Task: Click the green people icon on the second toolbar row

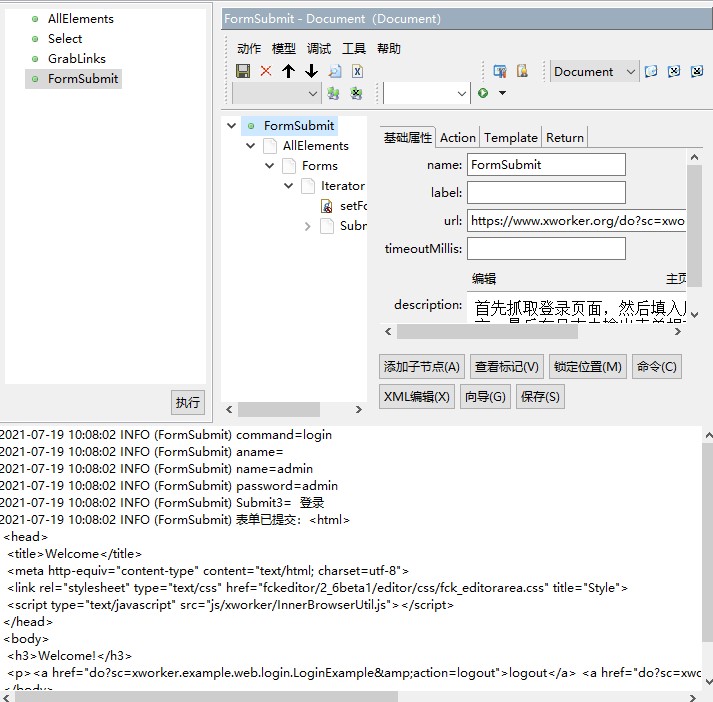Action: (333, 93)
